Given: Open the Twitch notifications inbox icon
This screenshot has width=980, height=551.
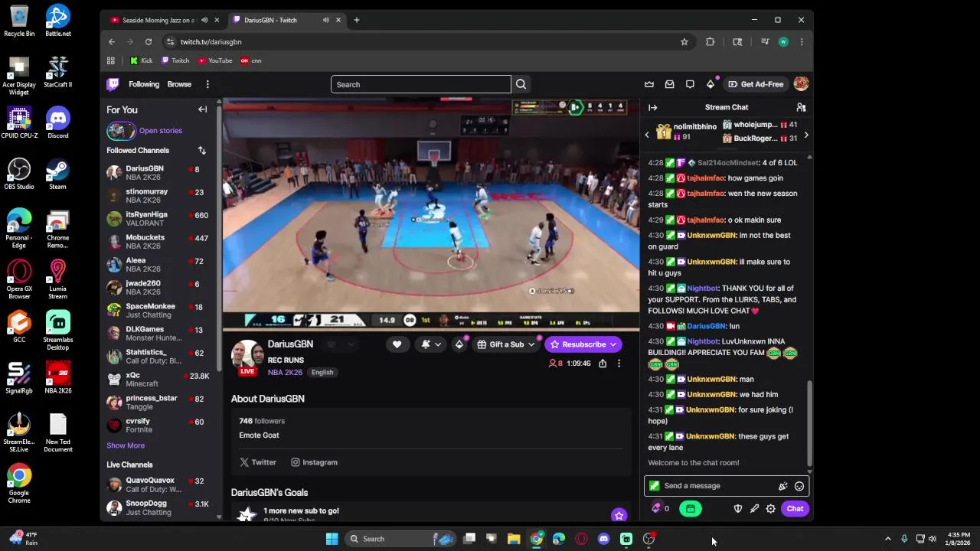Looking at the screenshot, I should [670, 84].
